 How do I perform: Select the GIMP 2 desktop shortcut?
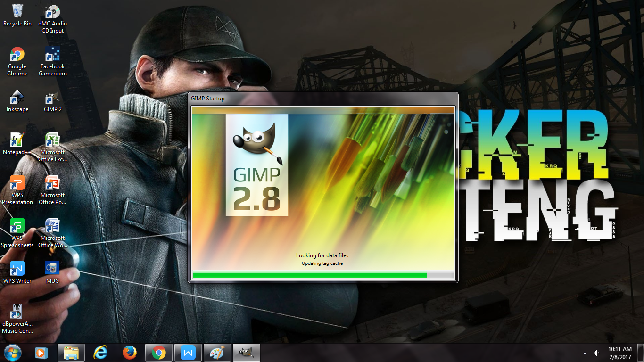click(53, 101)
